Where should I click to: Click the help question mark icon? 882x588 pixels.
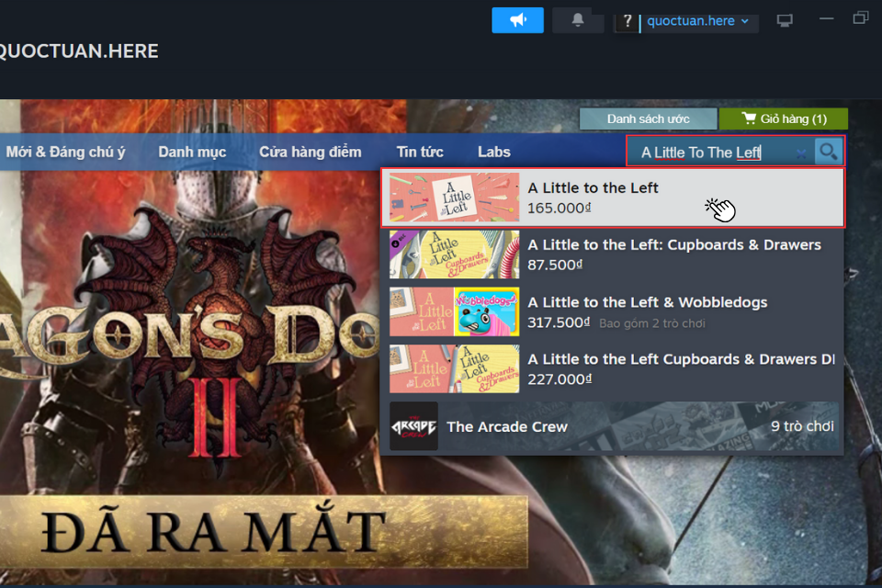[628, 21]
